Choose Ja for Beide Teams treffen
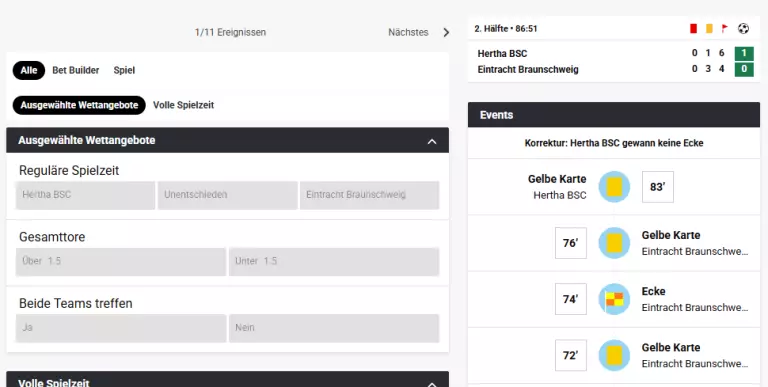Viewport: 768px width, 387px height. (121, 328)
